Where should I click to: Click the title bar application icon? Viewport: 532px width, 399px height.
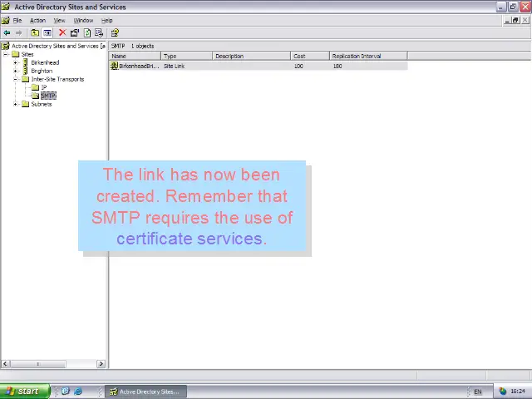click(x=6, y=7)
